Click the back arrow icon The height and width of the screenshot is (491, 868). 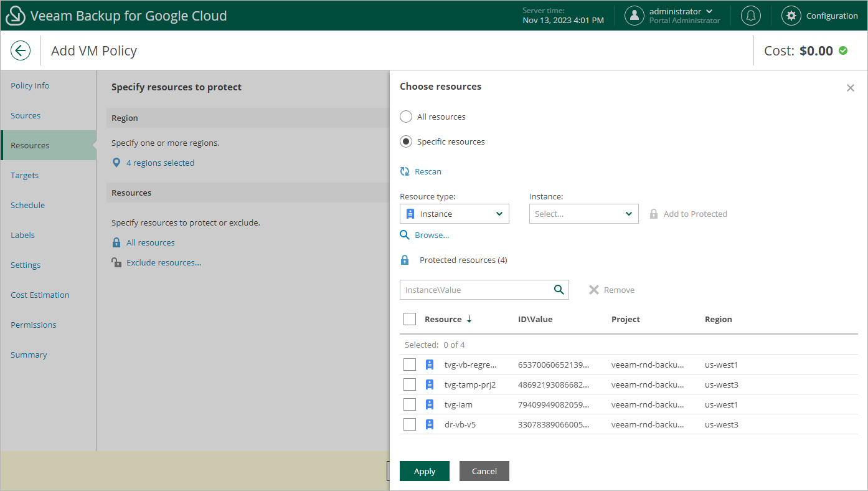coord(21,50)
